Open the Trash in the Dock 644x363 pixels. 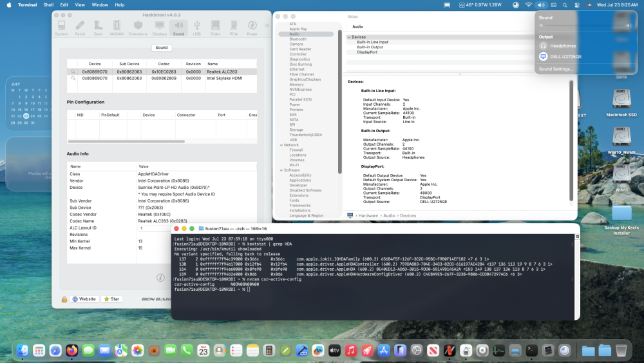(621, 350)
